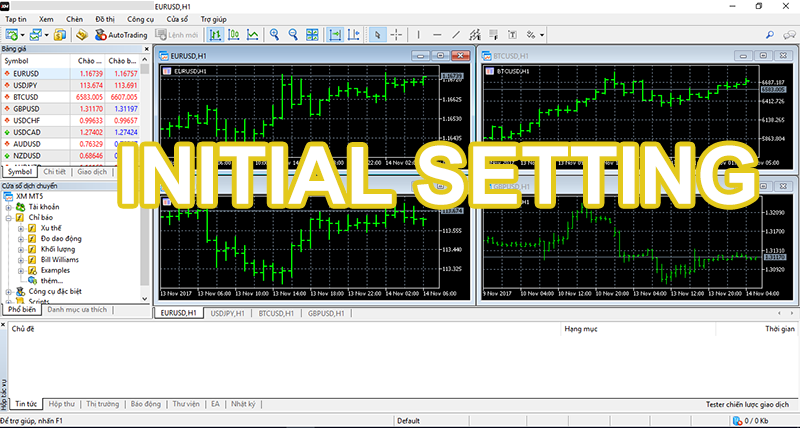800x428 pixels.
Task: Click the Market Watch dollar-window icon
Action: point(60,35)
